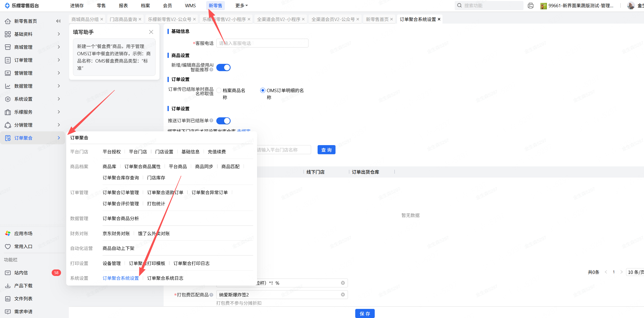Click the help icon beside 推送订单到已结账单
This screenshot has width=644, height=318.
pyautogui.click(x=211, y=120)
